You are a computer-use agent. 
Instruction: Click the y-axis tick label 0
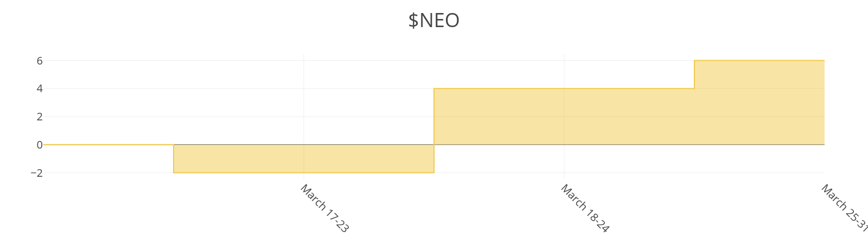(x=40, y=145)
